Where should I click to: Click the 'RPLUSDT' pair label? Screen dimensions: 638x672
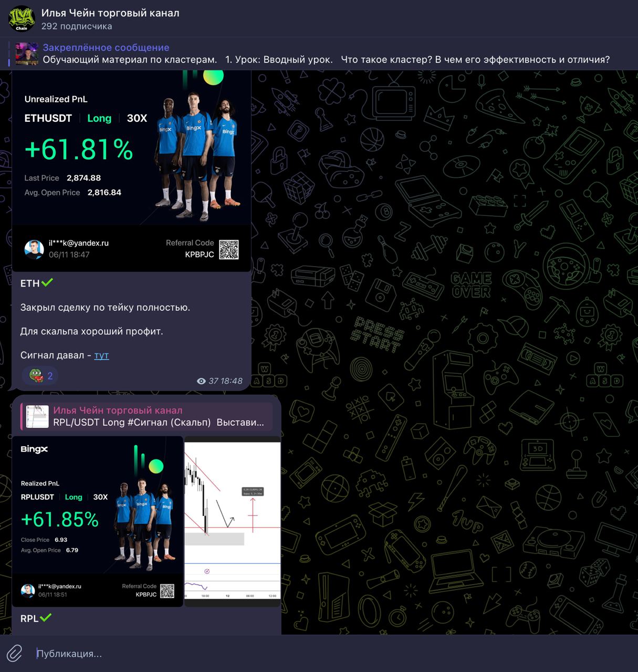click(37, 497)
